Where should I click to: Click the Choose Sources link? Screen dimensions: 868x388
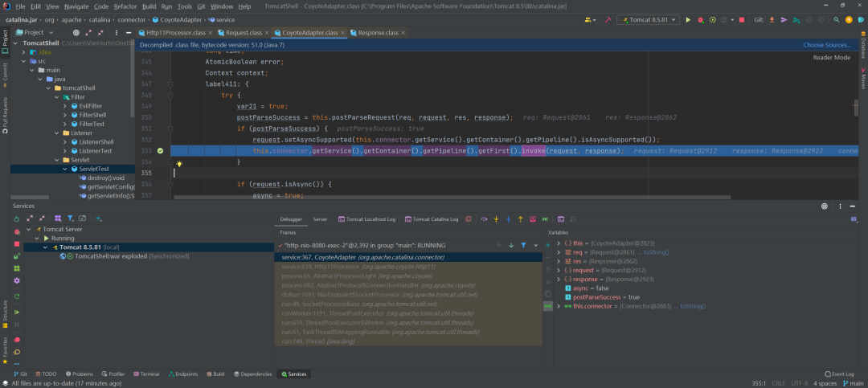coord(827,45)
